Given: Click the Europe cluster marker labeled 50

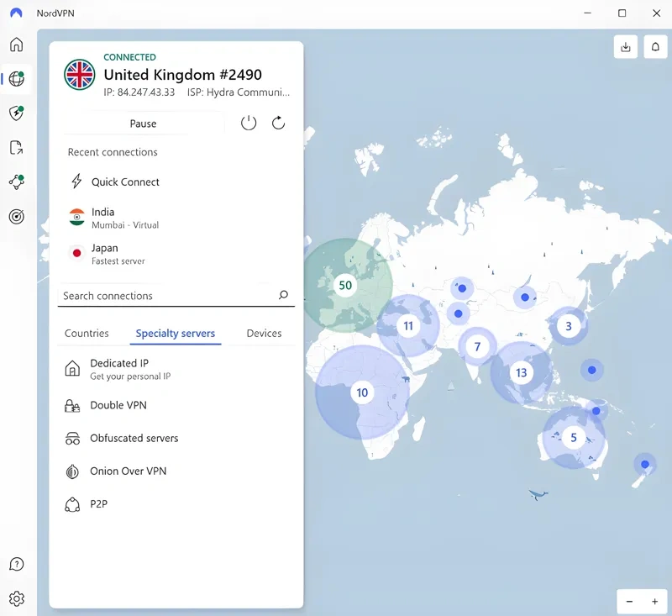Looking at the screenshot, I should coord(345,285).
